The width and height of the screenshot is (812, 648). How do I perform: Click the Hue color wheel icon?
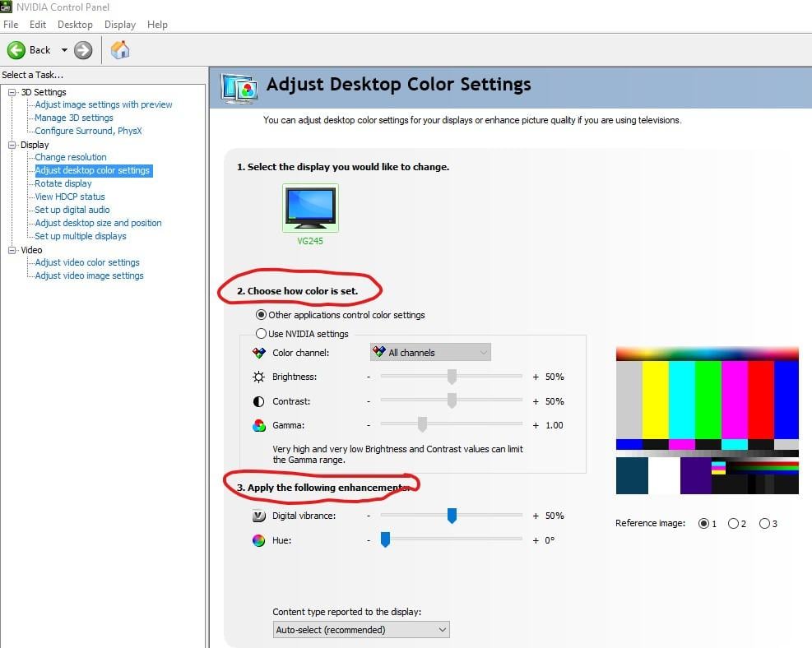click(258, 540)
